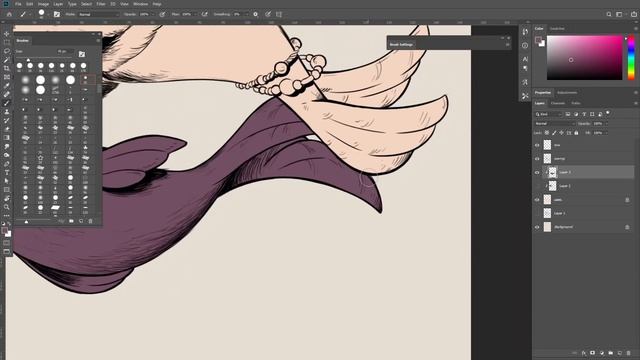This screenshot has height=360, width=640.
Task: Click symmetry options icon in options bar
Action: [x=279, y=14]
